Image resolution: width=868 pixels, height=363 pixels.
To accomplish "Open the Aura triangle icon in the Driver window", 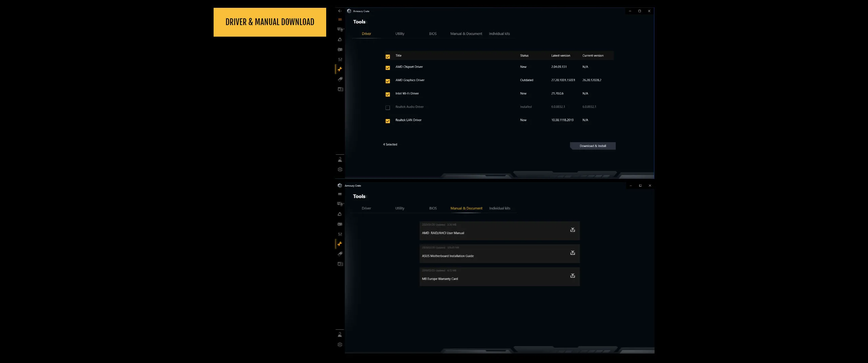I will click(340, 39).
